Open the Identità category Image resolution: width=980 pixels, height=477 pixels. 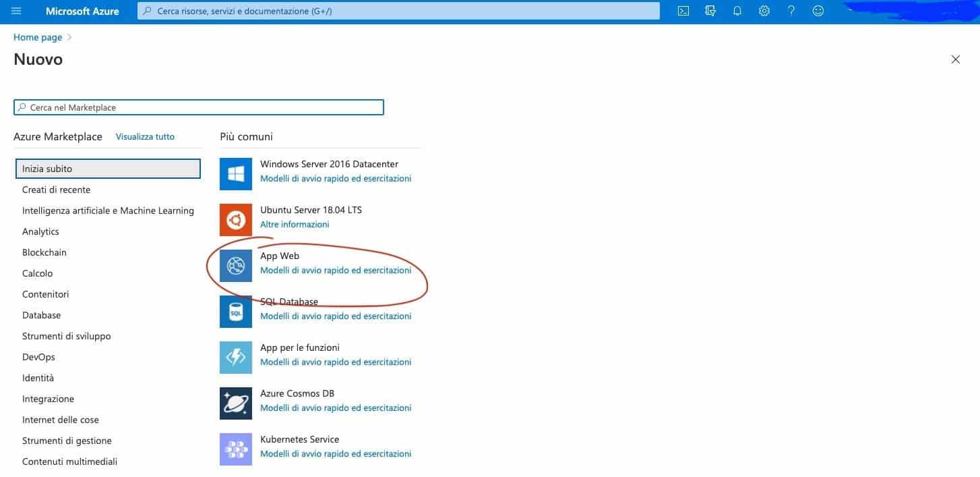coord(38,378)
